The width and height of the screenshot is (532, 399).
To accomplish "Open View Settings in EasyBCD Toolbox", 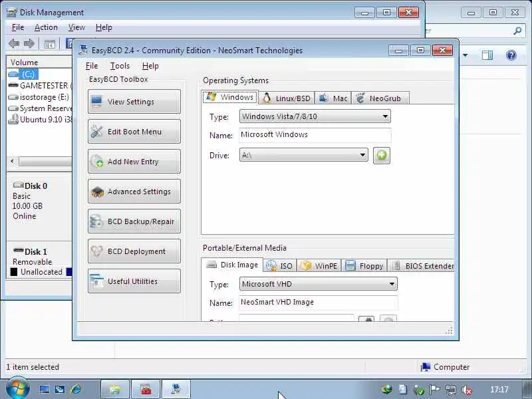I will coord(134,102).
